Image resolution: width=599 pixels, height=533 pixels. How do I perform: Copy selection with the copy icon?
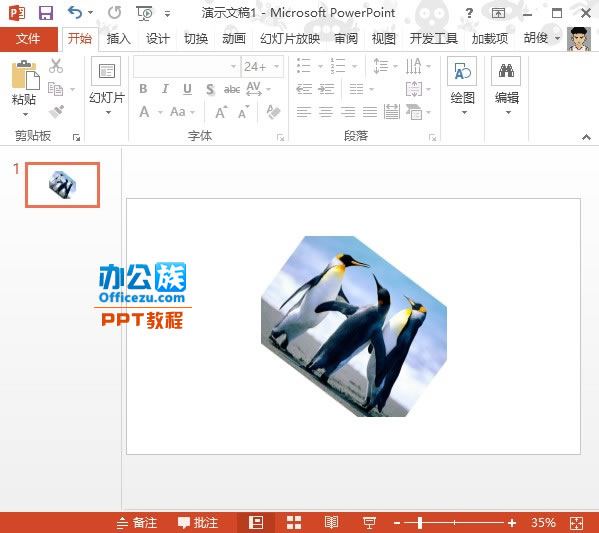pyautogui.click(x=56, y=89)
